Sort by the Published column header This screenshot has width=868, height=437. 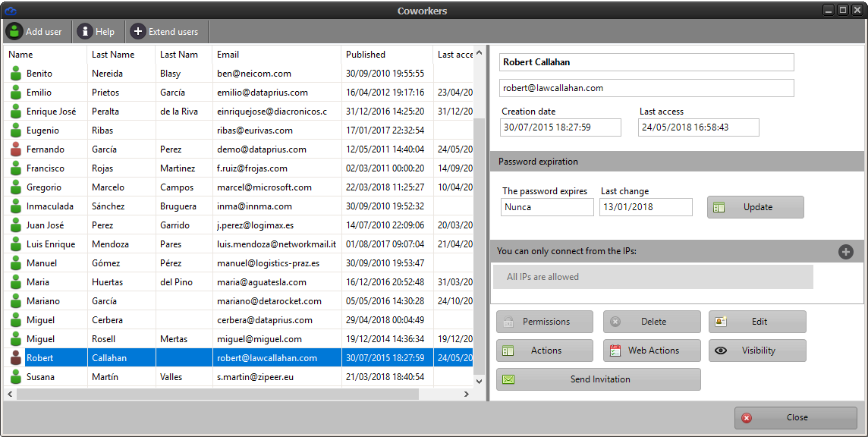(x=387, y=55)
